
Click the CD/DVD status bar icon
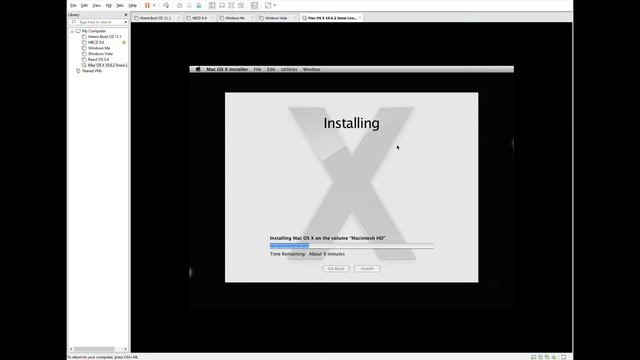[540, 357]
